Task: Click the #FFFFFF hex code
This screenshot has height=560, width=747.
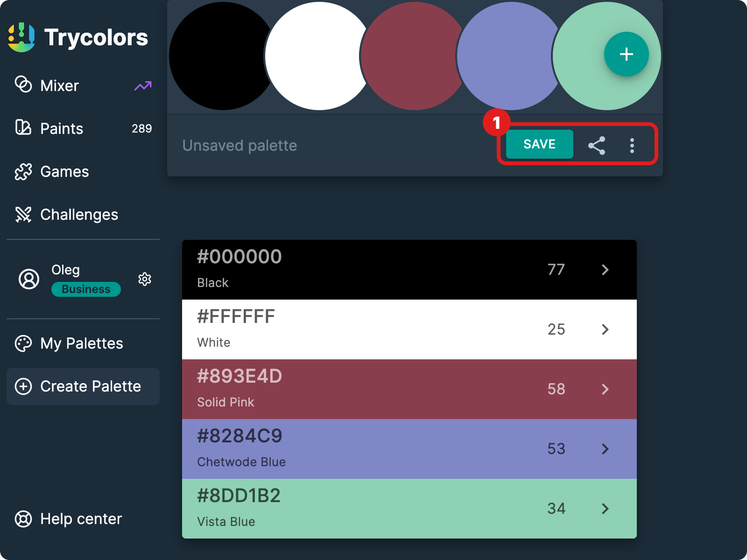Action: tap(236, 316)
